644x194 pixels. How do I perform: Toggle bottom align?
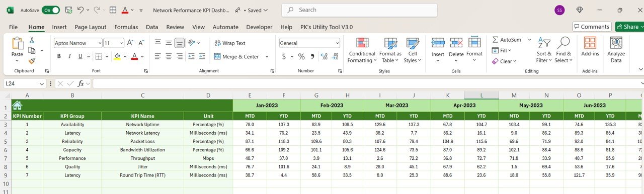point(180,43)
